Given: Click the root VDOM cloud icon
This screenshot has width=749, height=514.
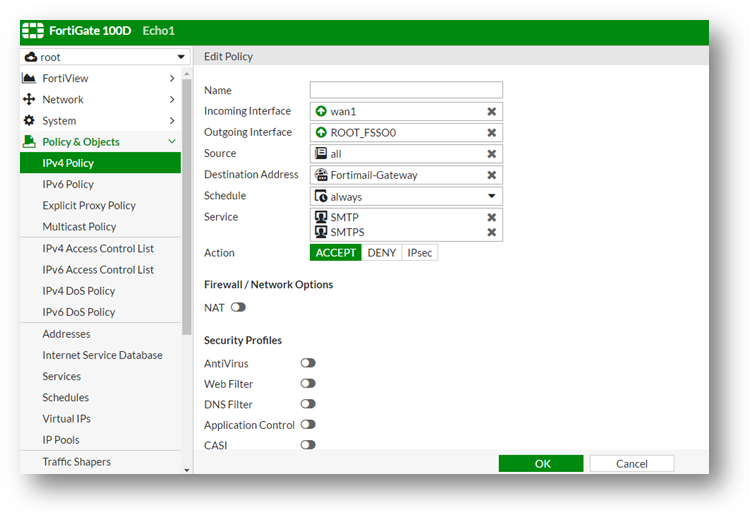Looking at the screenshot, I should [31, 57].
